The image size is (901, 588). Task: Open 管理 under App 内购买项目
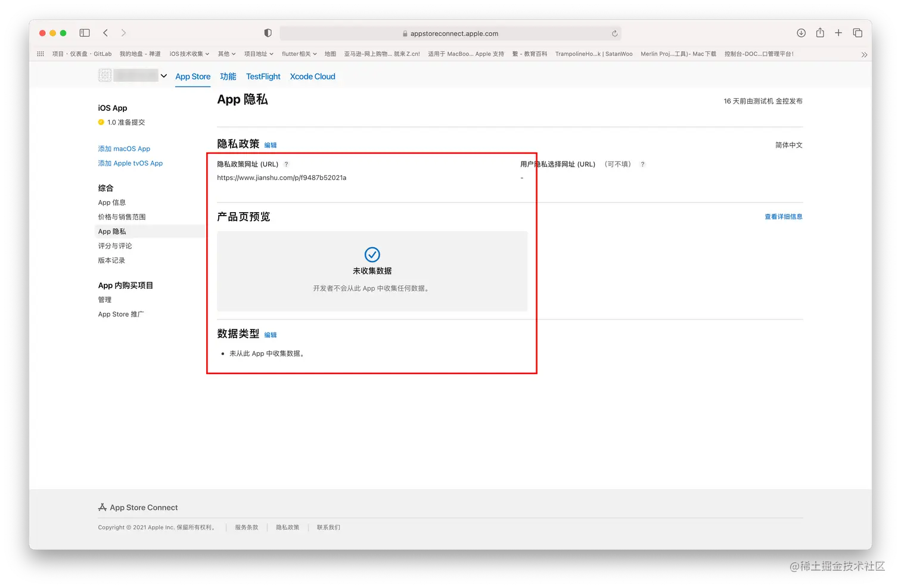point(105,300)
